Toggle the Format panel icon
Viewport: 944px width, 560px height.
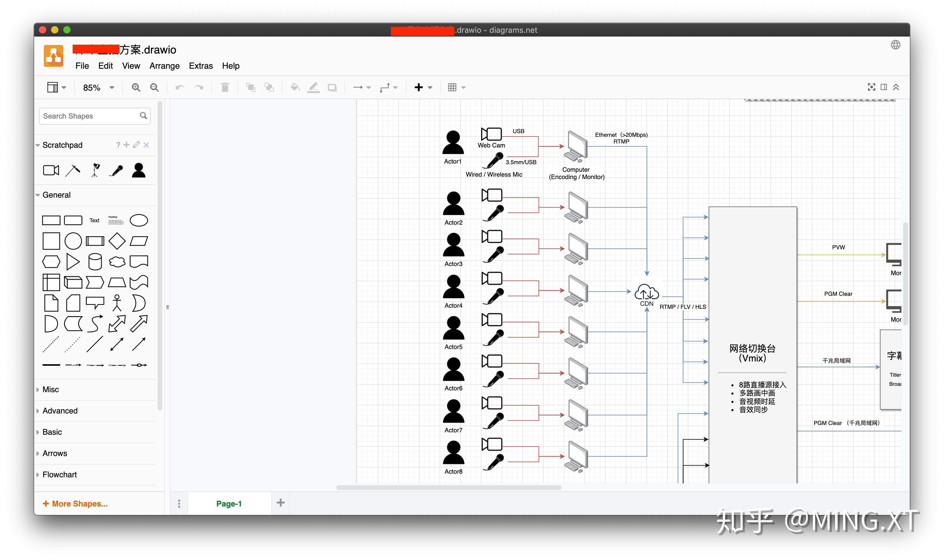(883, 87)
